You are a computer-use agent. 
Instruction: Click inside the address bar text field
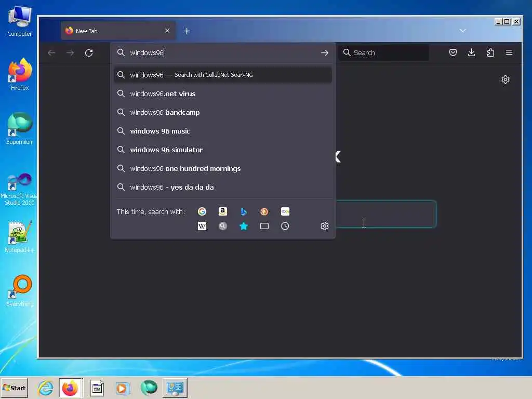point(222,52)
